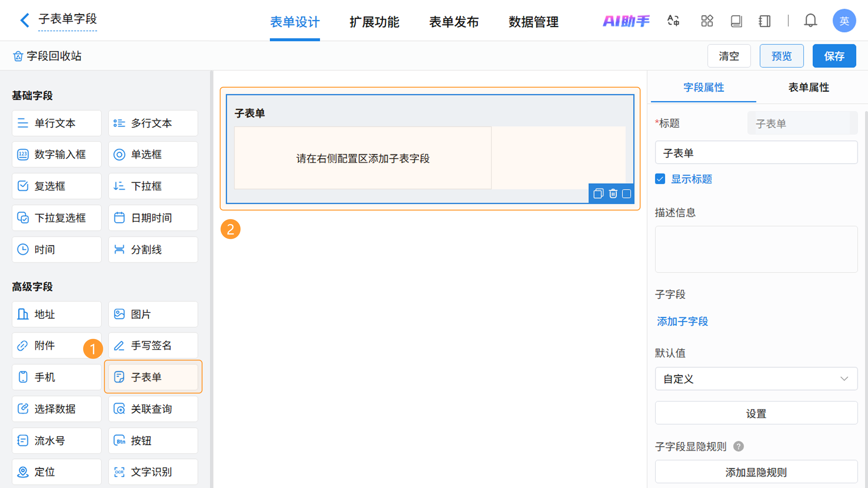Click help icon next to 子字段显隐规则
The image size is (868, 488).
[738, 446]
